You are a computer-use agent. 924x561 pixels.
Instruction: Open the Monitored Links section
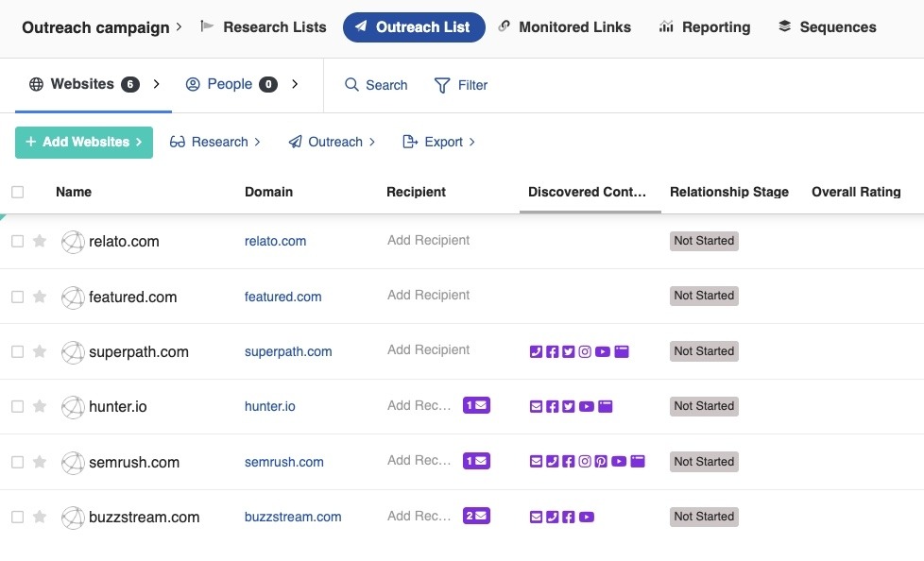565,26
